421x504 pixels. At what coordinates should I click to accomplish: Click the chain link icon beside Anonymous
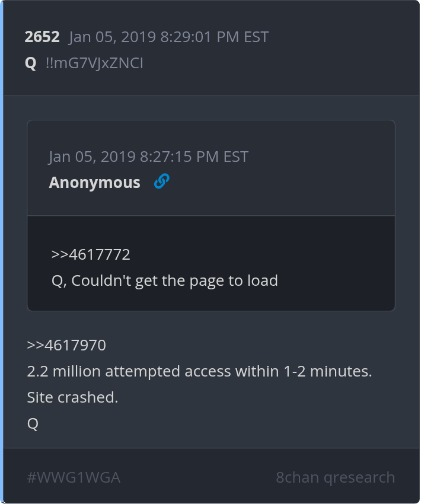pos(161,182)
